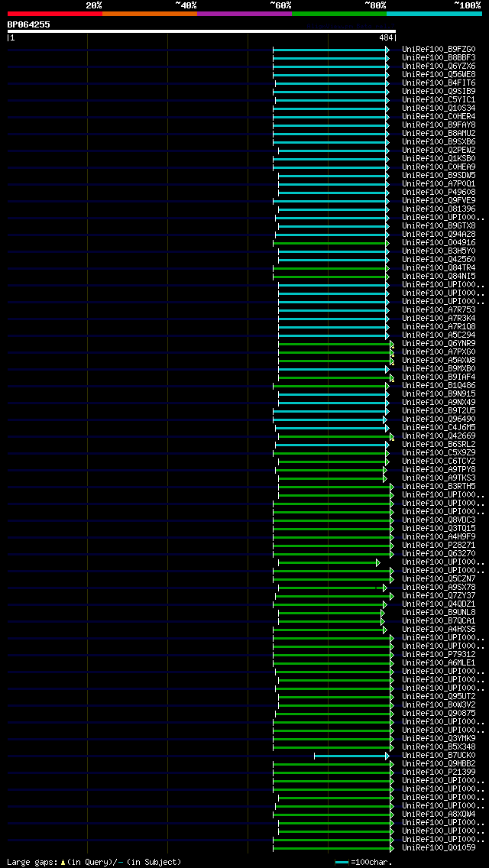This screenshot has width=489, height=868.
Task: Select the UniRef100_B3RTH5 label
Action: tap(439, 486)
